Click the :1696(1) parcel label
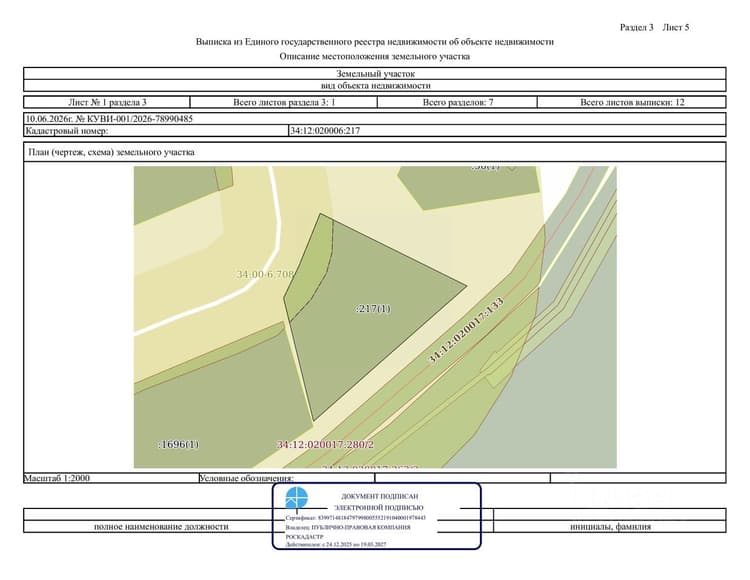750x580 pixels. tap(178, 444)
